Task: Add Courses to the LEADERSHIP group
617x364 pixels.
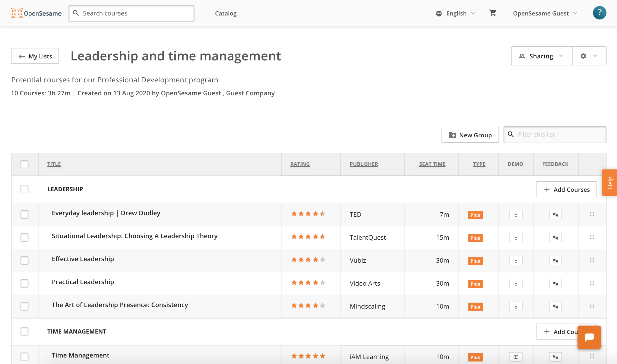Action: (x=566, y=189)
